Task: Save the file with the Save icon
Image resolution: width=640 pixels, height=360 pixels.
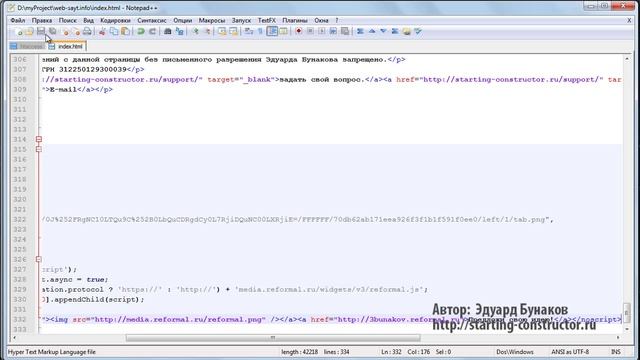Action: [41, 31]
